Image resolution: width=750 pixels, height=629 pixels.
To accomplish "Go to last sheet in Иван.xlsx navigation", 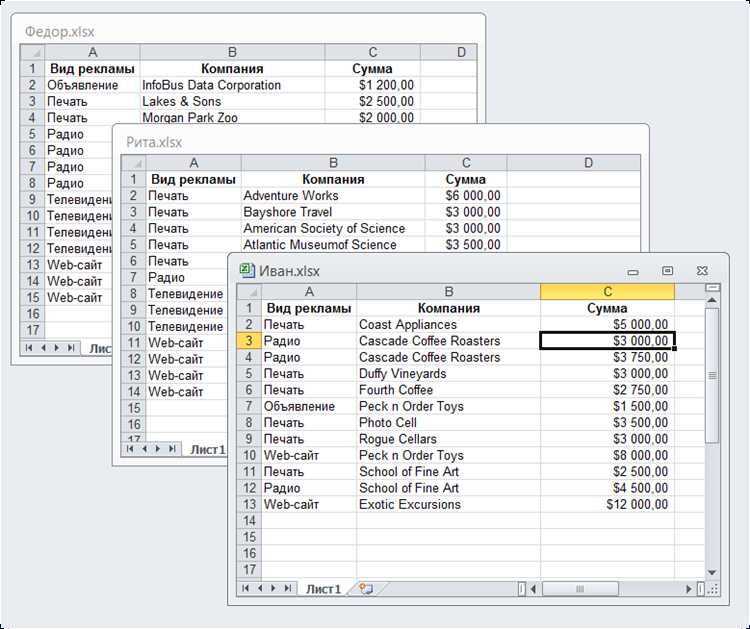I will [287, 588].
